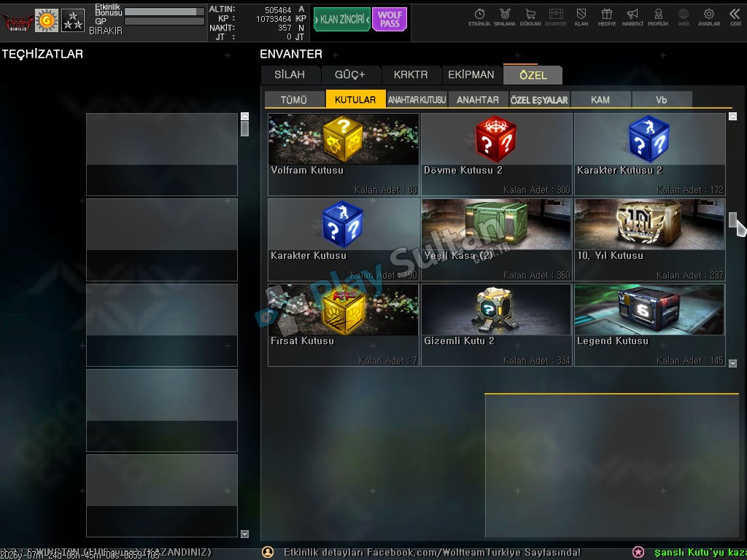This screenshot has height=560, width=747.
Task: Select the ANAHTAR sub-tab
Action: pos(478,99)
